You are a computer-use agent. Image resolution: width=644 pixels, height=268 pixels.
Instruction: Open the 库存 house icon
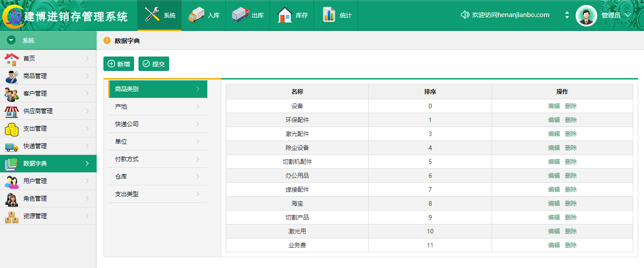(285, 15)
